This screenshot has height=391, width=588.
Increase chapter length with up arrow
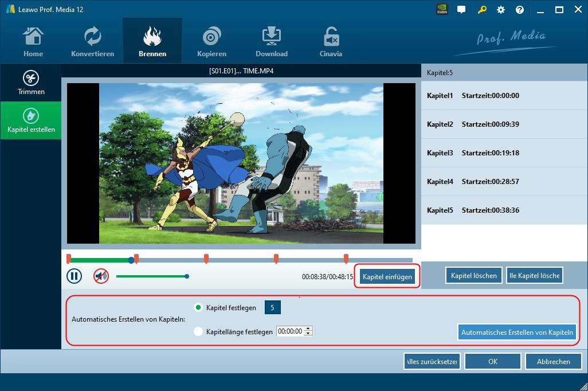(x=308, y=329)
